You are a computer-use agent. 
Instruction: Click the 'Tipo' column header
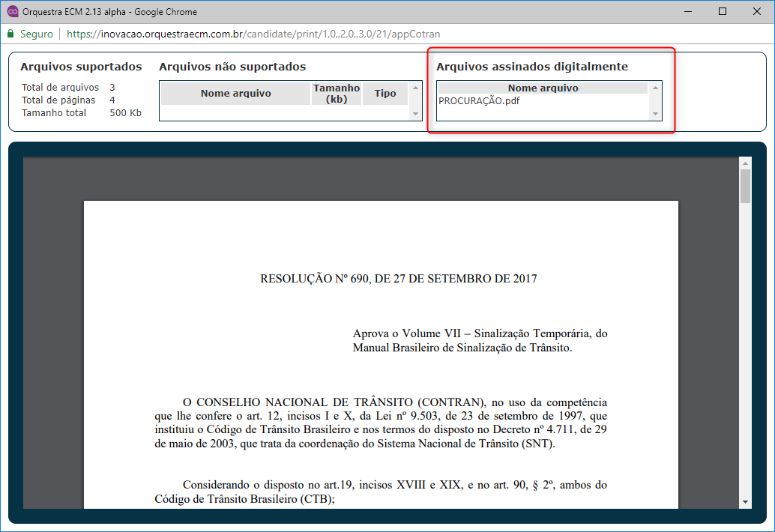click(385, 94)
